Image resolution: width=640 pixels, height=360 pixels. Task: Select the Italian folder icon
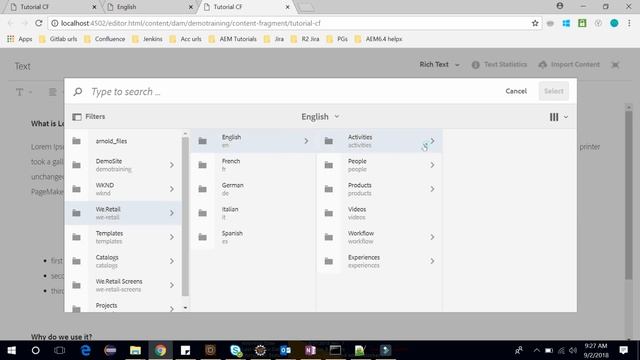[202, 213]
